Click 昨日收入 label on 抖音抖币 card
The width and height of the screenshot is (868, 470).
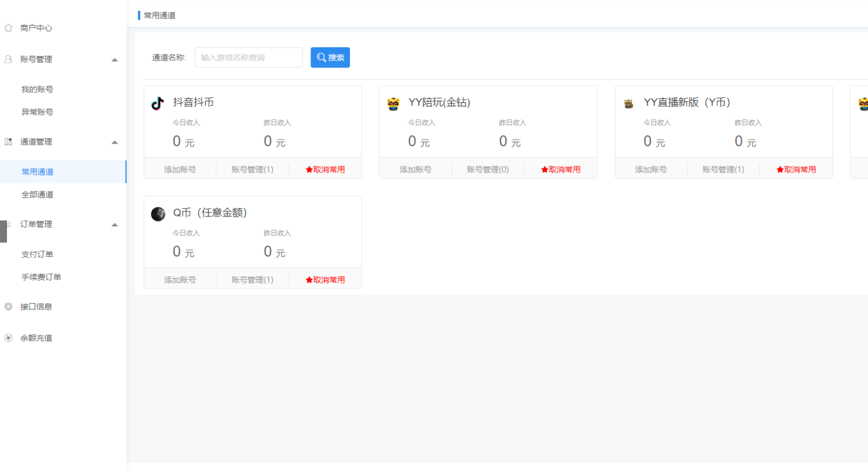[277, 123]
